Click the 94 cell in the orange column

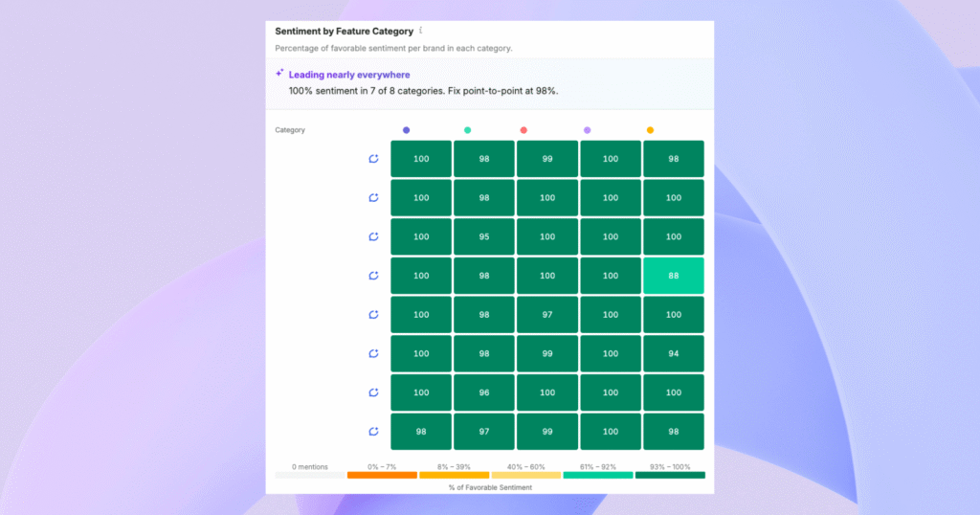pyautogui.click(x=673, y=354)
